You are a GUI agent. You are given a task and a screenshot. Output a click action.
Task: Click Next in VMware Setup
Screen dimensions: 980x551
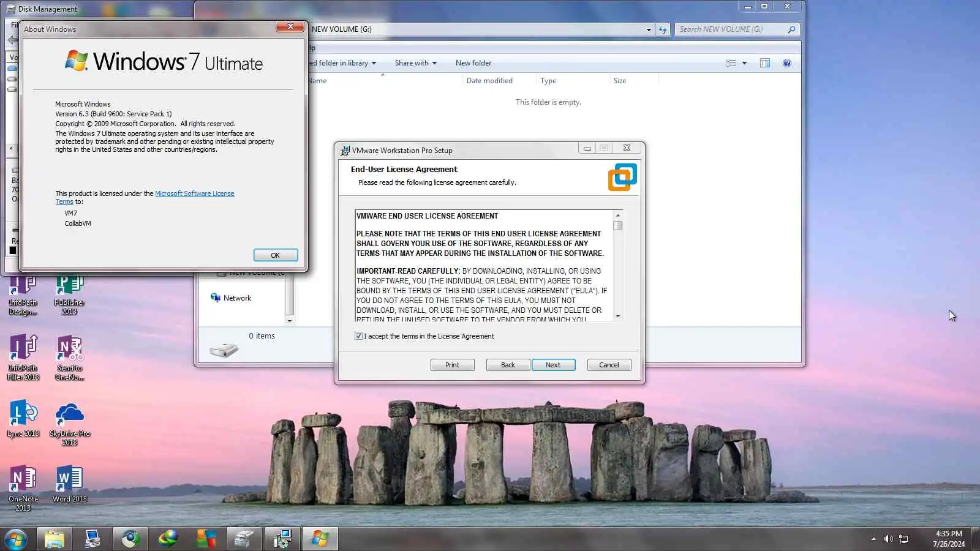point(553,365)
